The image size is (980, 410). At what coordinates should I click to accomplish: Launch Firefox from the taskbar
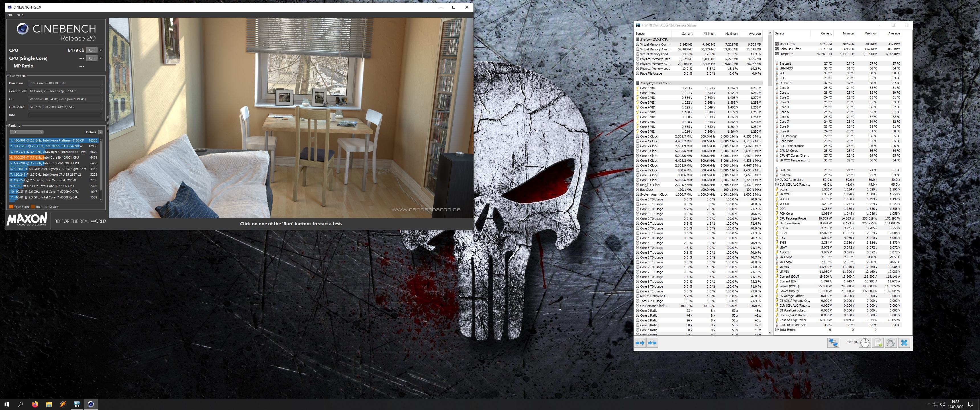click(35, 404)
